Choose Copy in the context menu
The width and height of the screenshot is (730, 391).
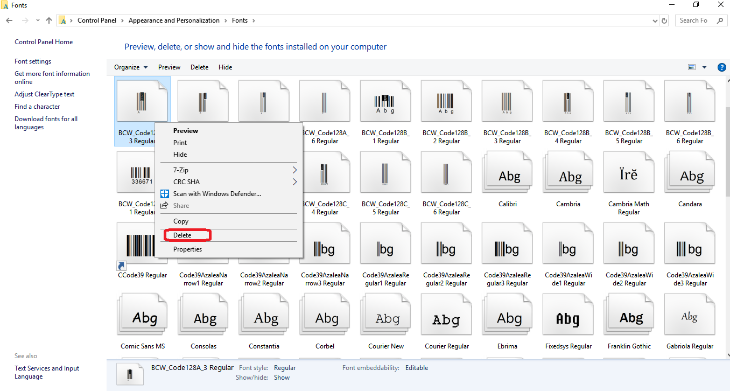(181, 221)
